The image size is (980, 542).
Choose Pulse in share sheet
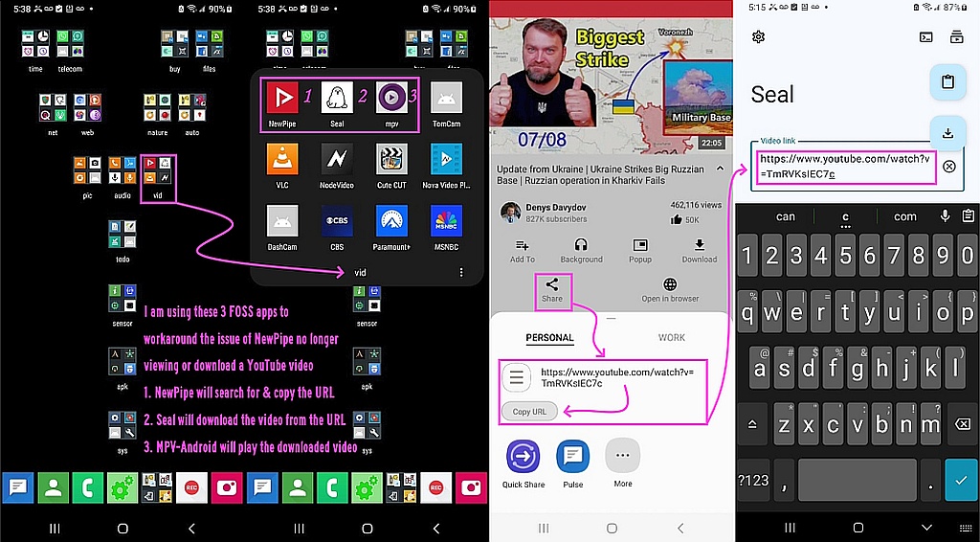pos(573,457)
